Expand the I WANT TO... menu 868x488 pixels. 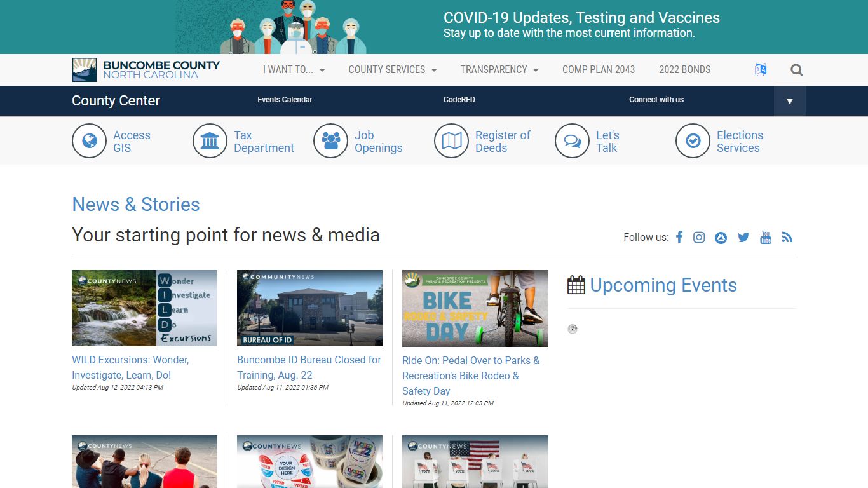[x=294, y=70]
